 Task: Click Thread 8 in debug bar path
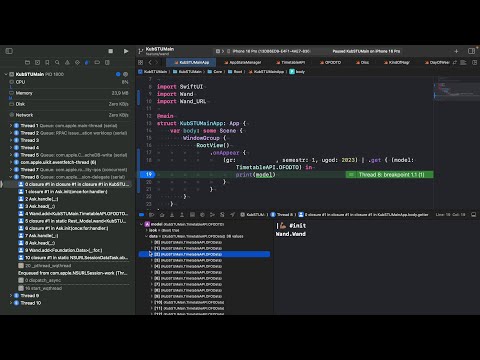pos(282,215)
